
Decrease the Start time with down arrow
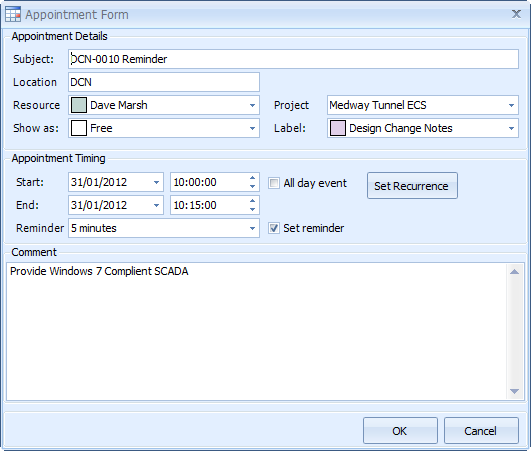252,187
